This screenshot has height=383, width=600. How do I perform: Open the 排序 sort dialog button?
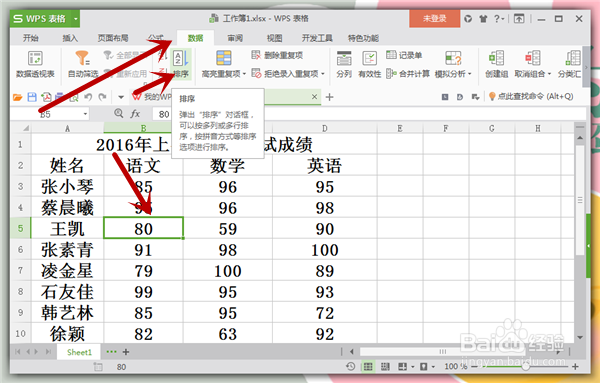click(181, 64)
